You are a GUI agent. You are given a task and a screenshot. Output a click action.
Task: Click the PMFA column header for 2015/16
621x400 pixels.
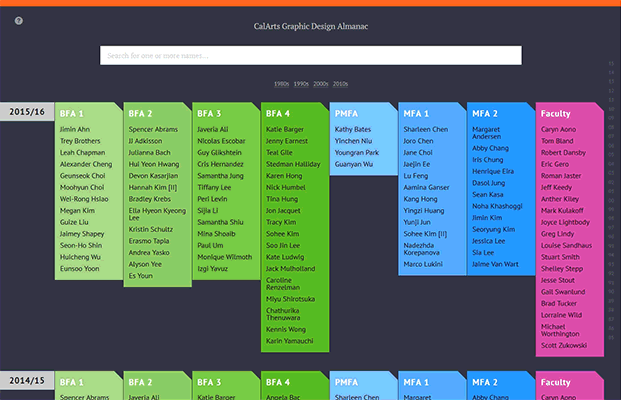(x=347, y=114)
